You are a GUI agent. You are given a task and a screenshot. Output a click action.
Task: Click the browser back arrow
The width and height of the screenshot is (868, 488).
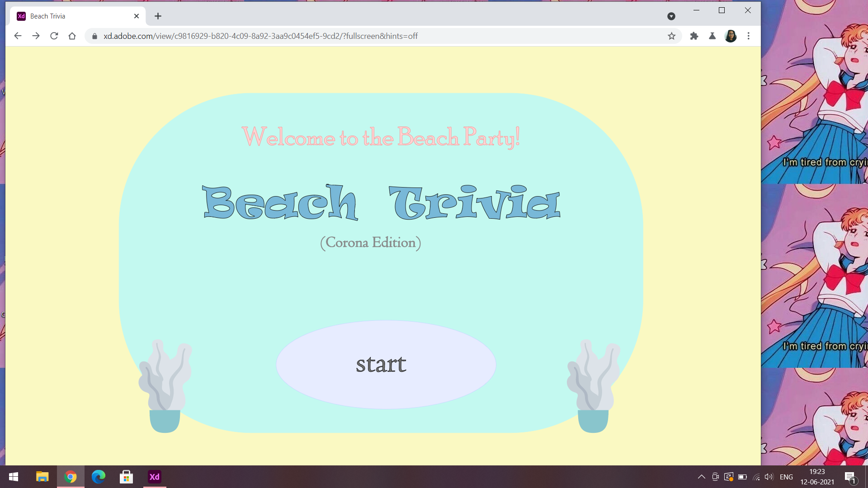[18, 36]
